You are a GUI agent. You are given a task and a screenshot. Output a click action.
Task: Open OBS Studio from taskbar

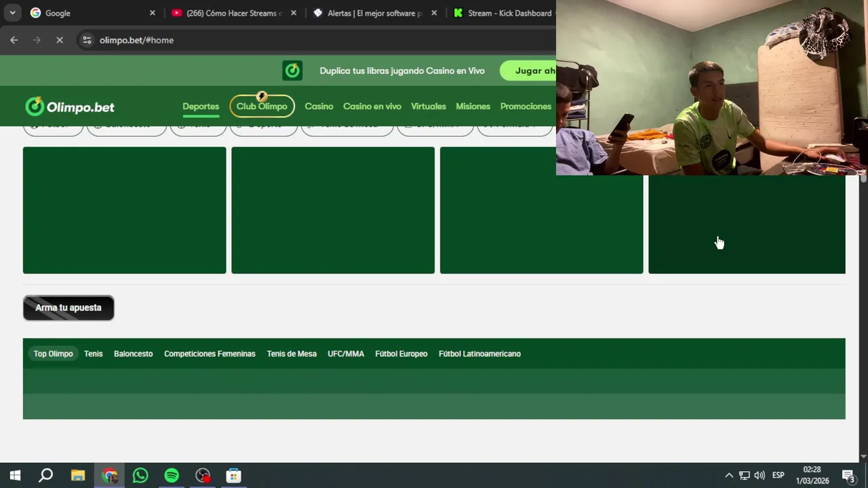tap(203, 475)
